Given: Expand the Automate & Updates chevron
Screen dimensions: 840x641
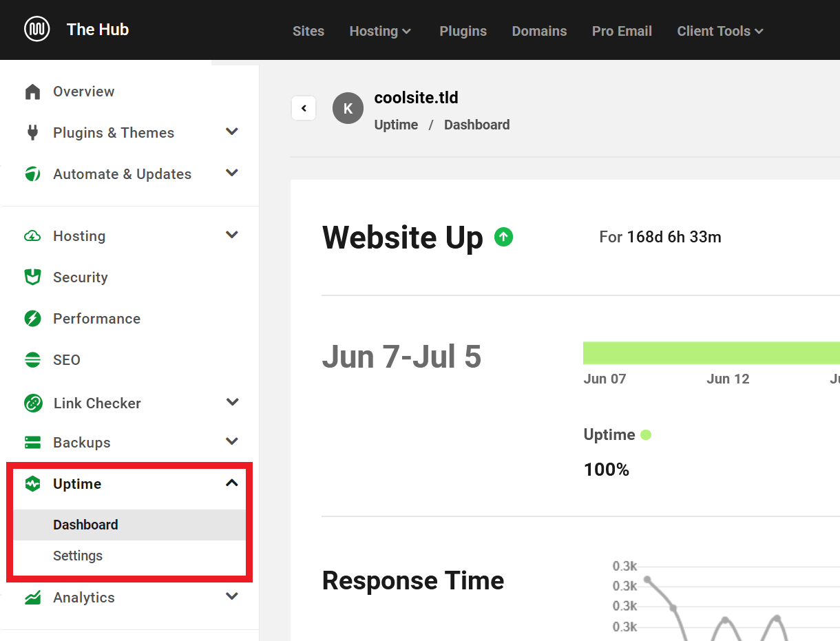Looking at the screenshot, I should (232, 173).
